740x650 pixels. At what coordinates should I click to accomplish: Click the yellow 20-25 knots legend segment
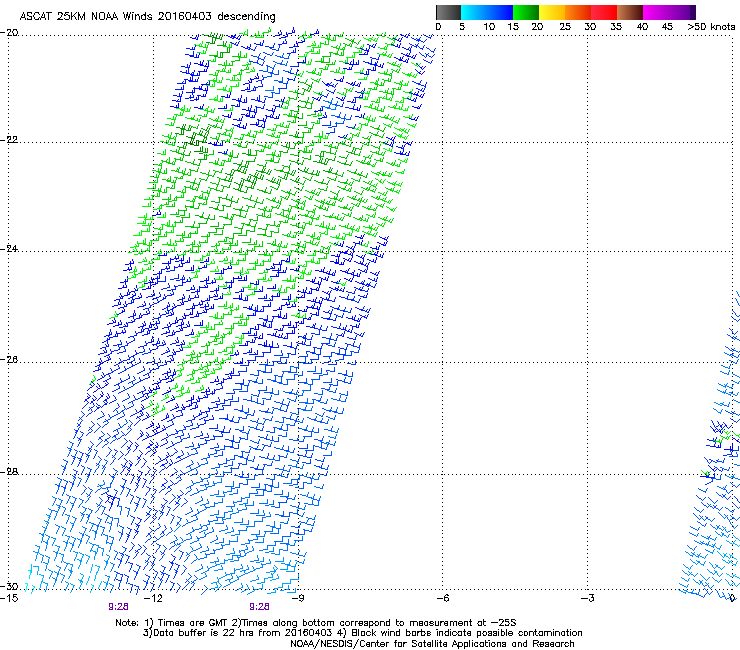pos(552,12)
